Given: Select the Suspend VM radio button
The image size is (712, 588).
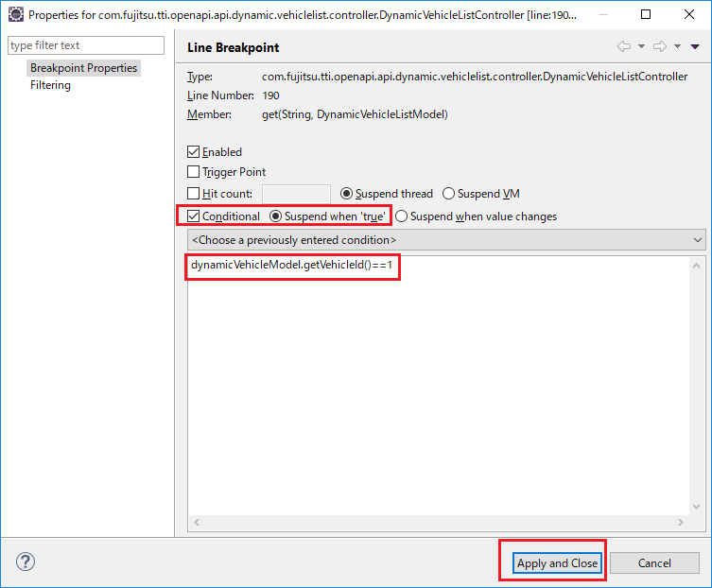Looking at the screenshot, I should [448, 194].
